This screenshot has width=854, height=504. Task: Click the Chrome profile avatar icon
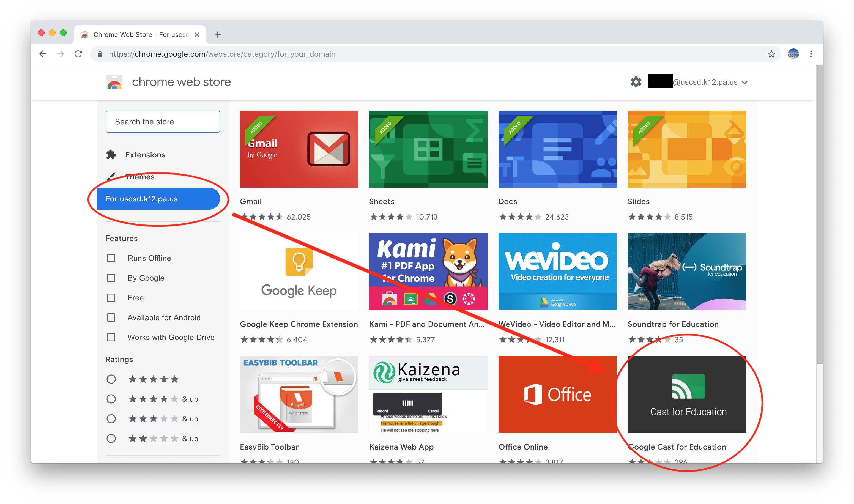[793, 54]
